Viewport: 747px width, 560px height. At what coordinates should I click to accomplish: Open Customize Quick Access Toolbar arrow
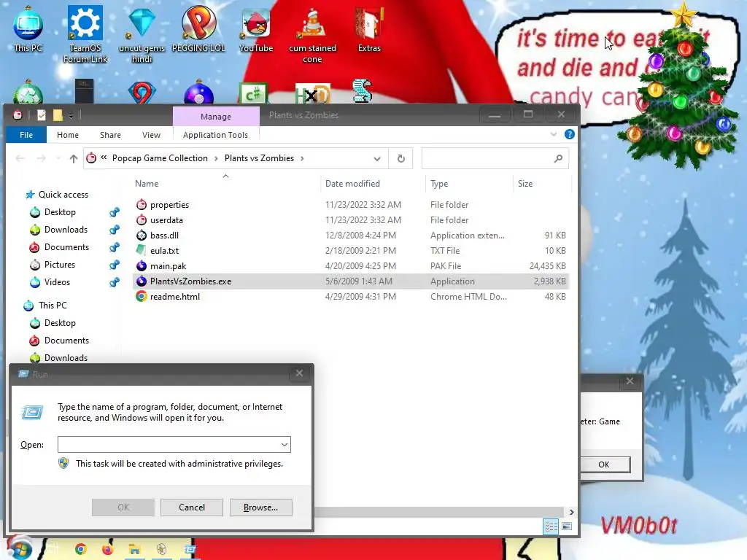click(x=71, y=115)
